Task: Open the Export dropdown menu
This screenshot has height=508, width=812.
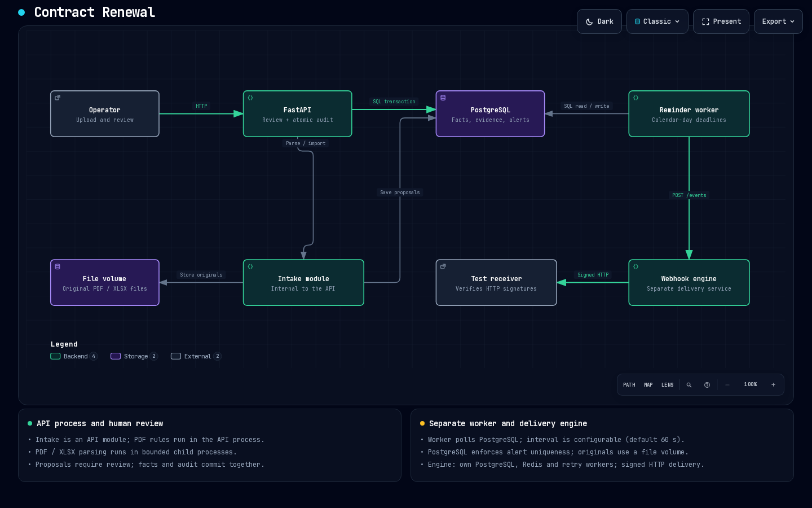Action: [778, 21]
